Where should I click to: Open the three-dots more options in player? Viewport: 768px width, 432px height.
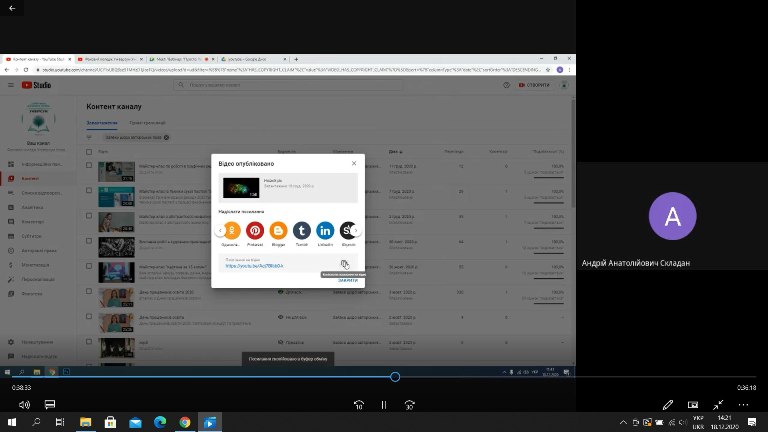point(743,405)
